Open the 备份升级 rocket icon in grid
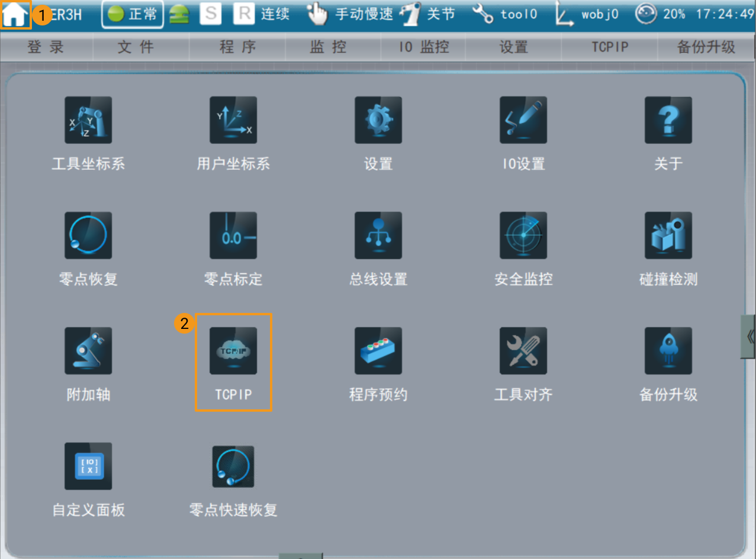 point(668,351)
